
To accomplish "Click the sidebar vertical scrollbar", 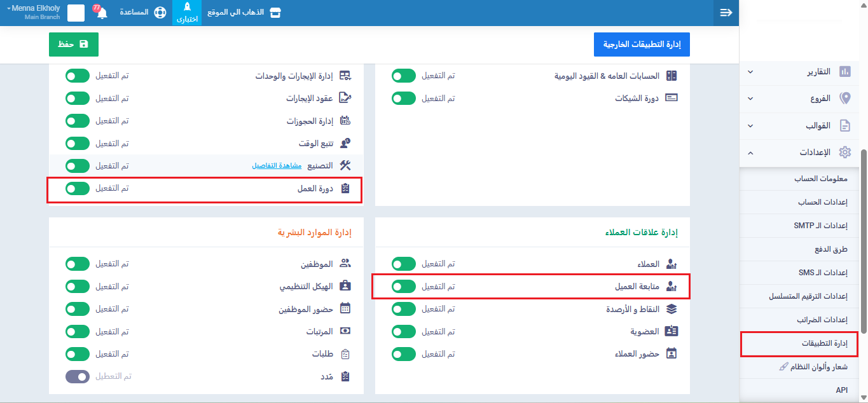I will 863,242.
